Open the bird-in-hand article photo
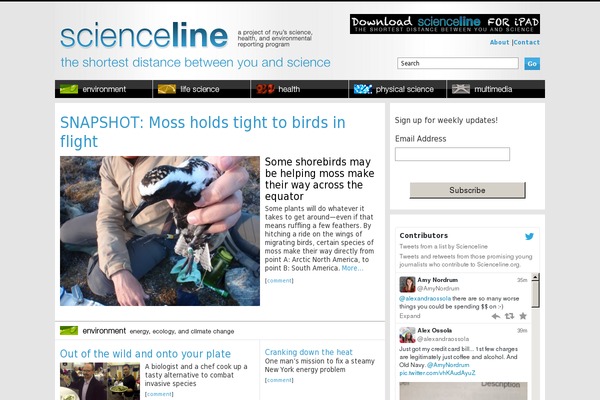This screenshot has width=600, height=400. point(160,231)
